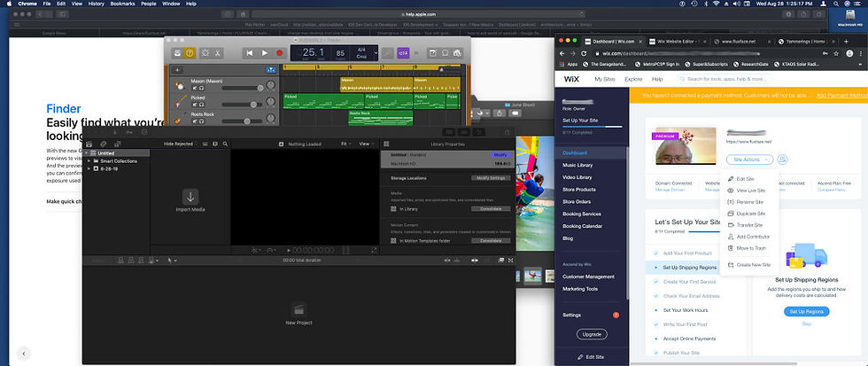This screenshot has width=868, height=366.
Task: Open the Fit zoom dropdown in viewer
Action: click(x=346, y=144)
